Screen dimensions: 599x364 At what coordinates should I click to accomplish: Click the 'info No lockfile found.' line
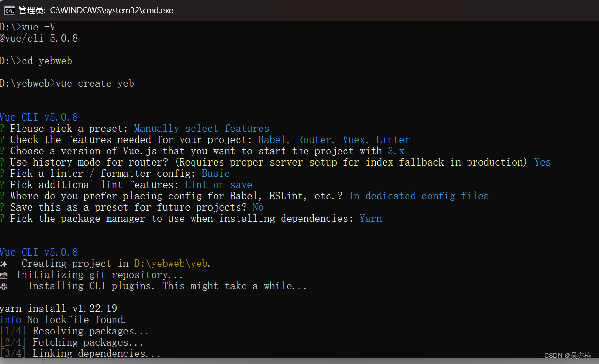click(63, 320)
